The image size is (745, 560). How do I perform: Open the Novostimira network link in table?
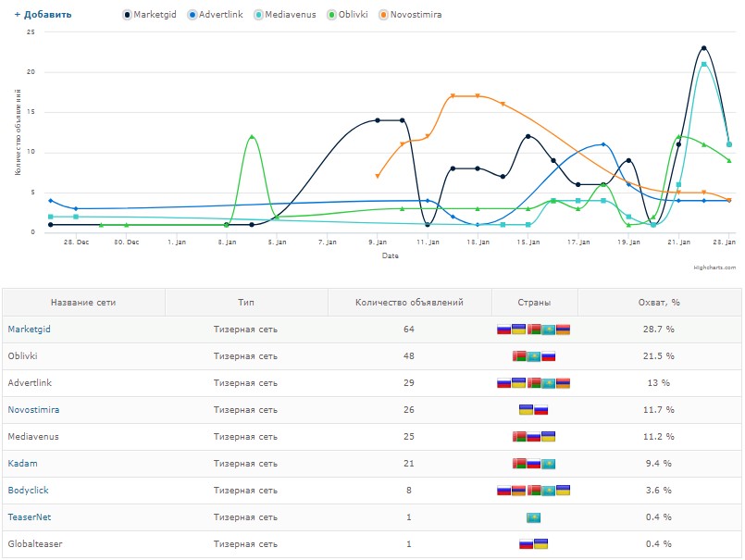(33, 410)
